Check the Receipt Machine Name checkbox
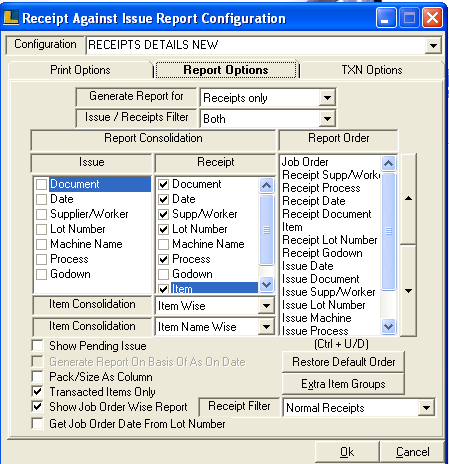 pyautogui.click(x=163, y=244)
